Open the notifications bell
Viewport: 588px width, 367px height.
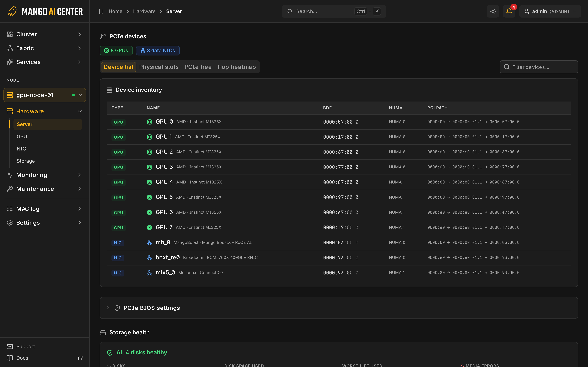pyautogui.click(x=509, y=11)
